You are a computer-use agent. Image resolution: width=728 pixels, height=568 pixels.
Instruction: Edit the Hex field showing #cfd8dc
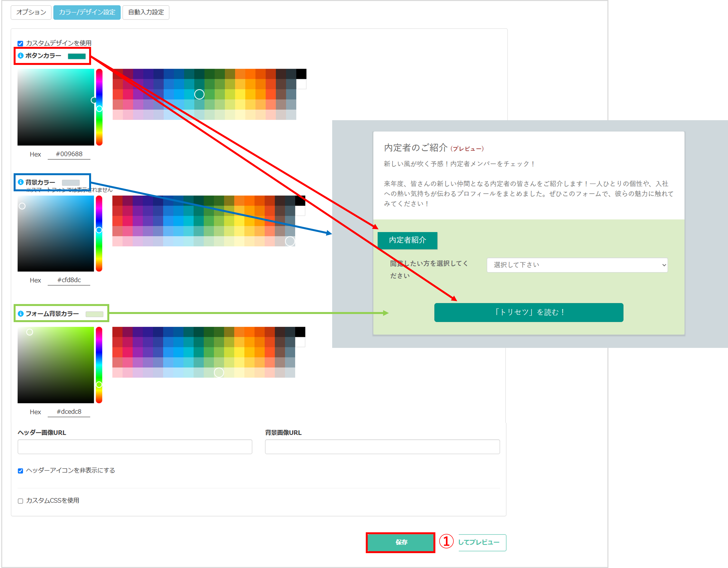pyautogui.click(x=69, y=280)
